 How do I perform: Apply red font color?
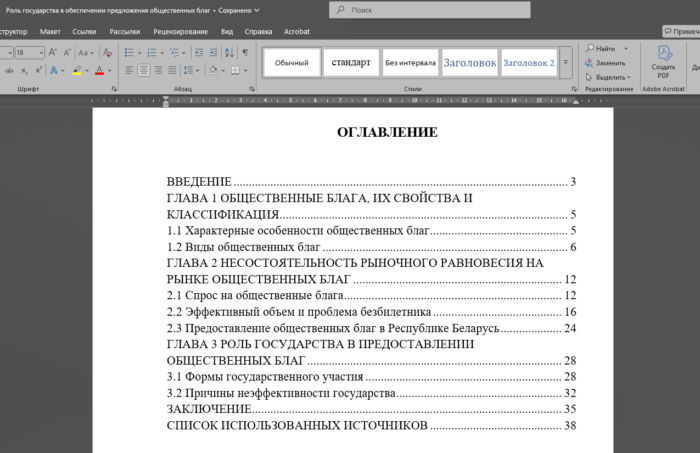99,71
